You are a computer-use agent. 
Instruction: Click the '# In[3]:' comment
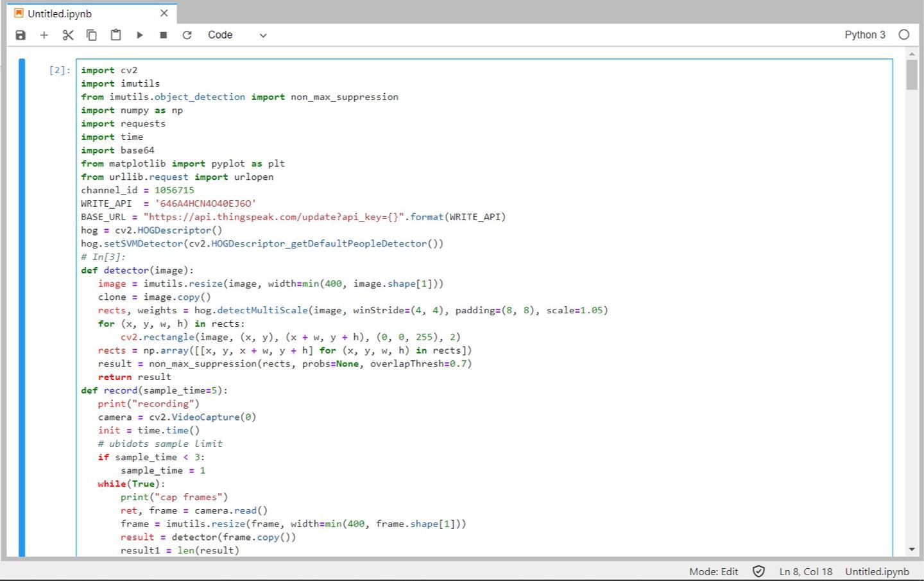click(x=103, y=257)
